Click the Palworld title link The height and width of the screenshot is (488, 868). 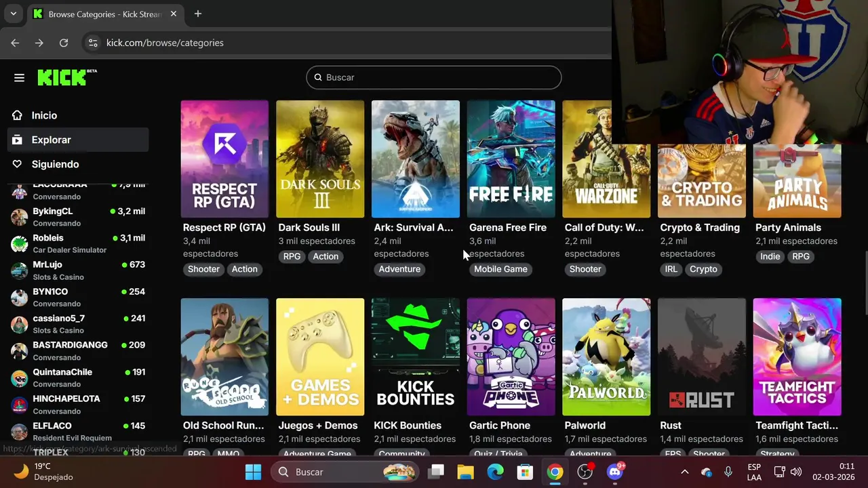tap(585, 426)
